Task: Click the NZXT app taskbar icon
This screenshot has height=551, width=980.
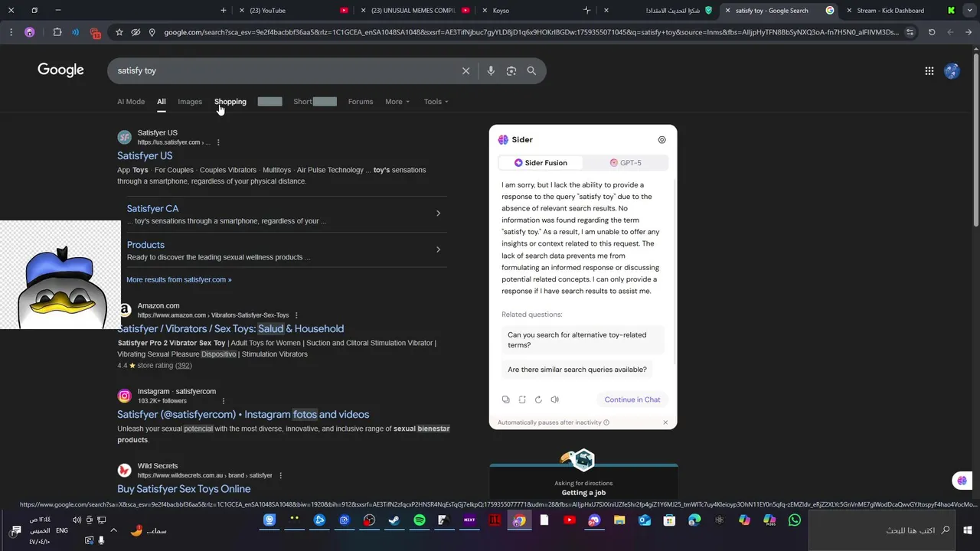Action: coord(469,520)
